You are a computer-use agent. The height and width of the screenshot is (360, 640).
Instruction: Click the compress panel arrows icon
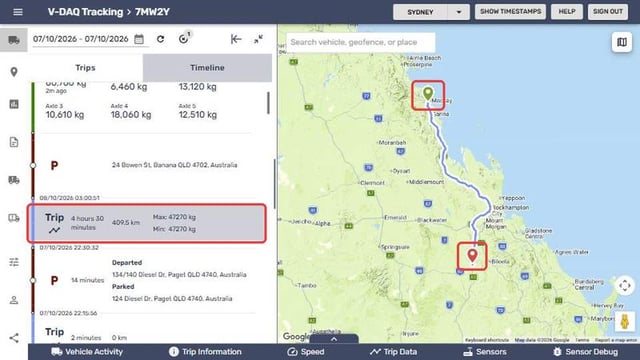tap(258, 39)
